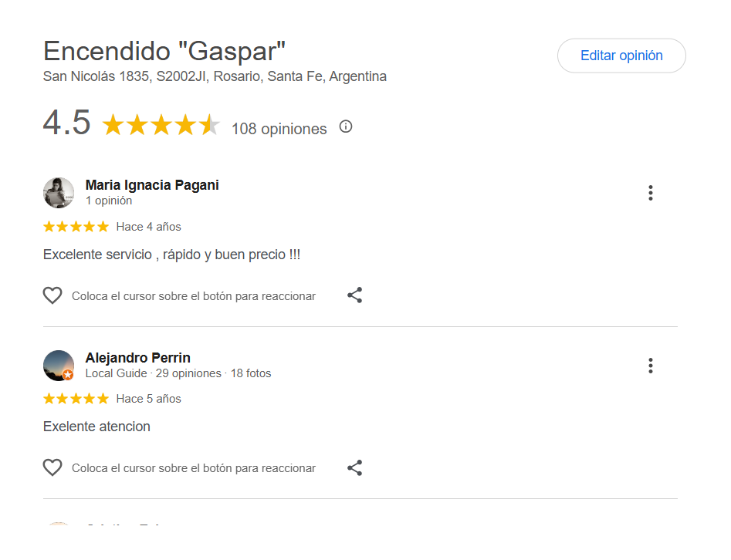Image resolution: width=731 pixels, height=560 pixels.
Task: Click the heart icon under Maria Ignacia Pagani's review
Action: [x=52, y=295]
